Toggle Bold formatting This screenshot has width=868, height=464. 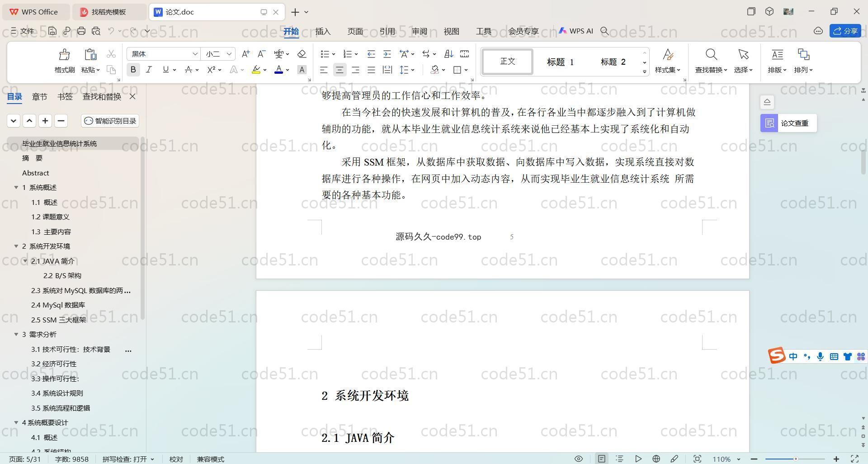click(133, 70)
